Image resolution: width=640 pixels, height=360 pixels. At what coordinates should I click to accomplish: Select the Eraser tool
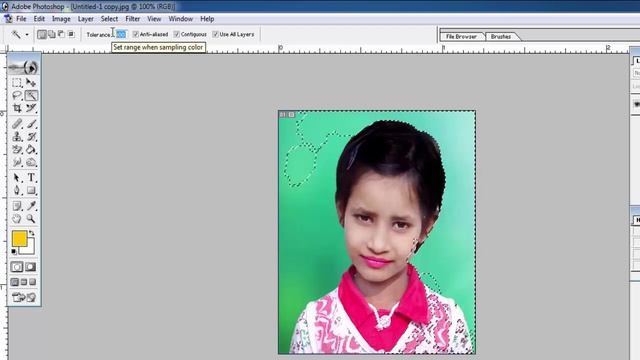coord(17,149)
